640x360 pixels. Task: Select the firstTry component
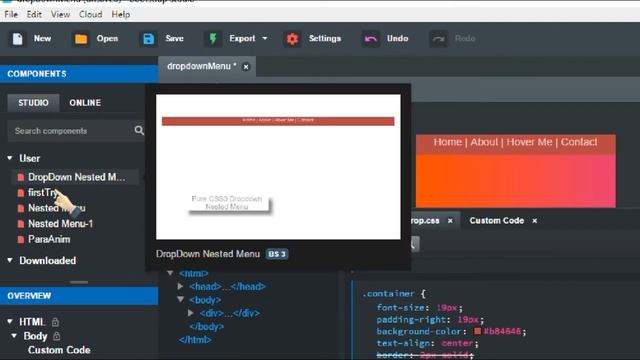[43, 193]
